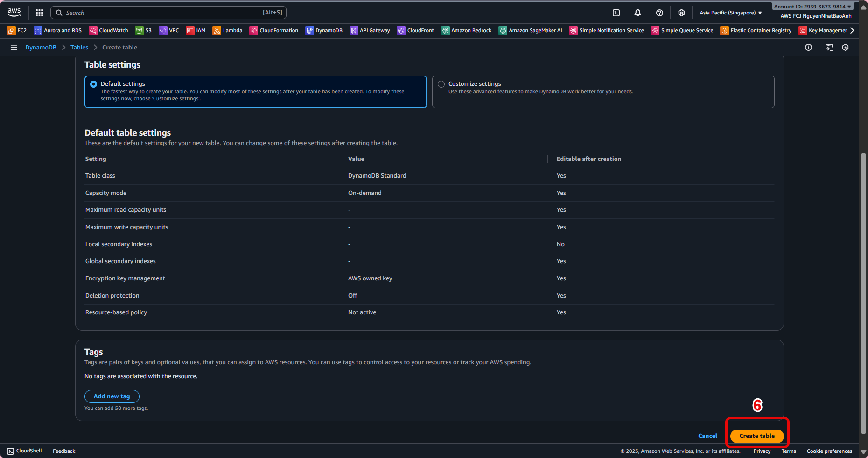
Task: Open CloudShell from top bar icon
Action: point(616,13)
